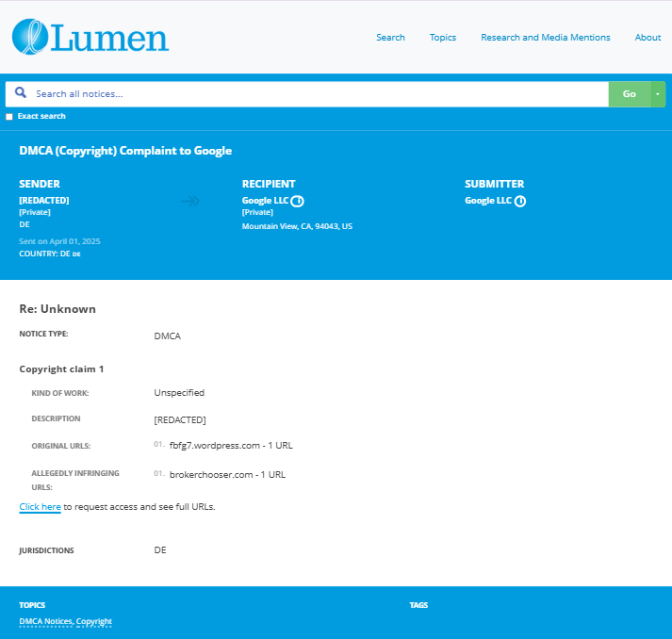This screenshot has width=672, height=639.
Task: Select the sender [REDACTED] name
Action: [x=44, y=200]
